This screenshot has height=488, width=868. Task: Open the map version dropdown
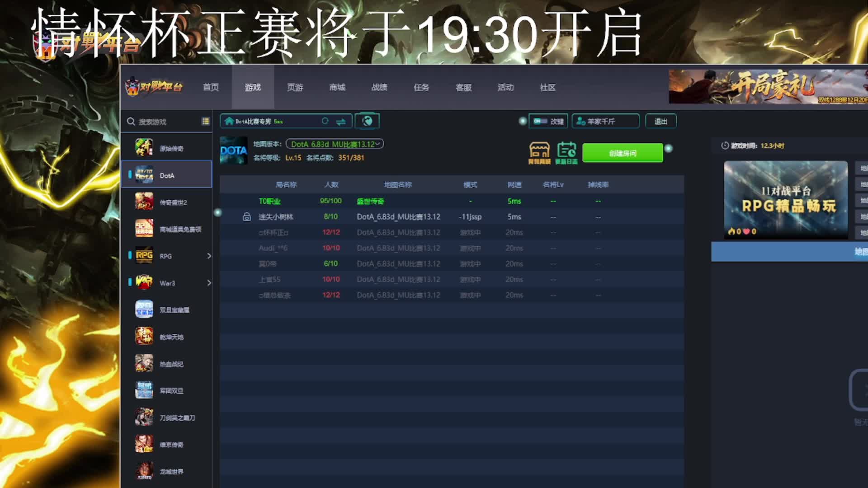335,144
